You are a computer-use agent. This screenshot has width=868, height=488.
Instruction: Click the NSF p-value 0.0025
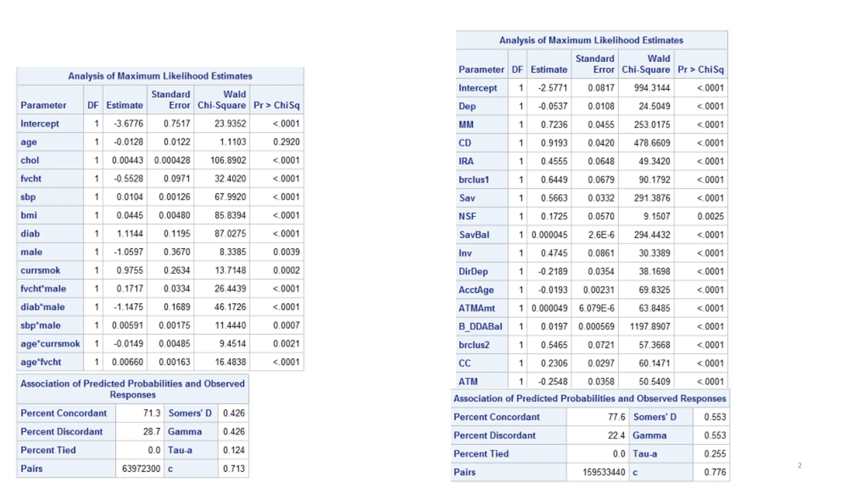tap(710, 216)
